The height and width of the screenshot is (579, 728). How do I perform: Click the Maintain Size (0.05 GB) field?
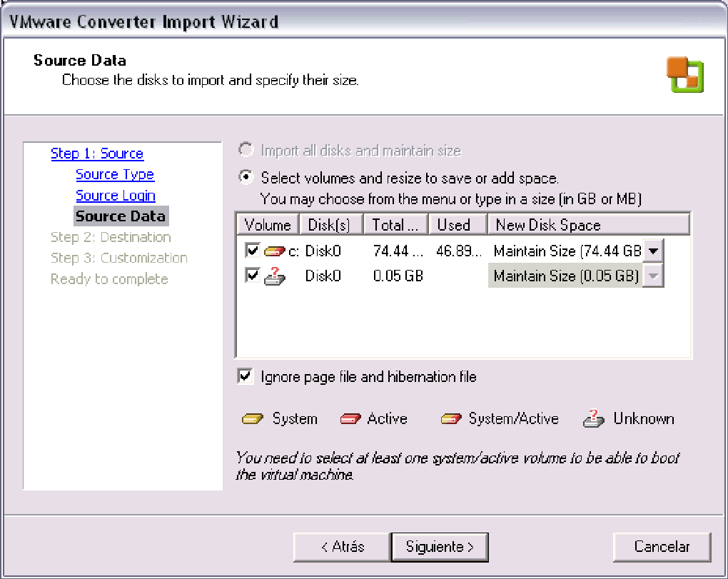tap(565, 276)
